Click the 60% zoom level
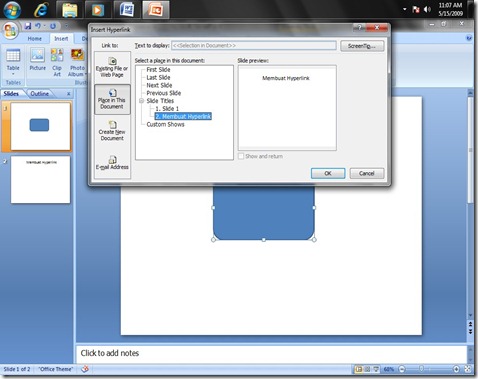Viewport: 478px width, 379px height. click(389, 369)
